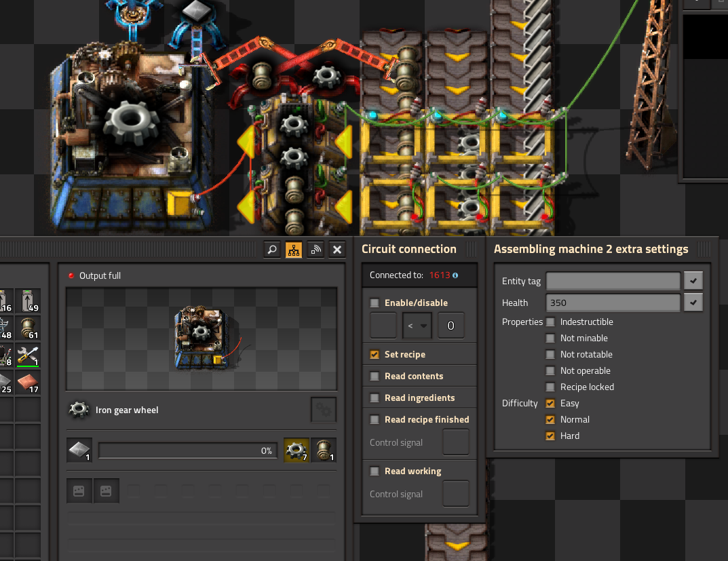Click the iron plate ingredient slot

pos(79,450)
